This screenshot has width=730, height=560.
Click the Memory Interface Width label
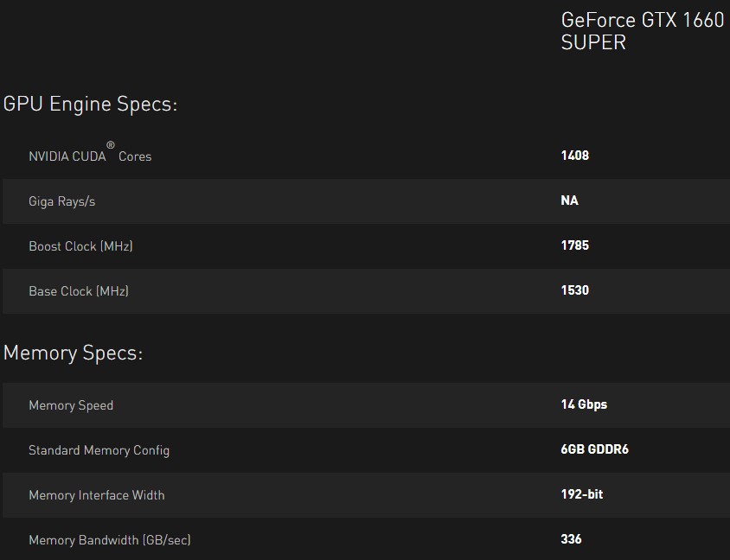point(96,495)
